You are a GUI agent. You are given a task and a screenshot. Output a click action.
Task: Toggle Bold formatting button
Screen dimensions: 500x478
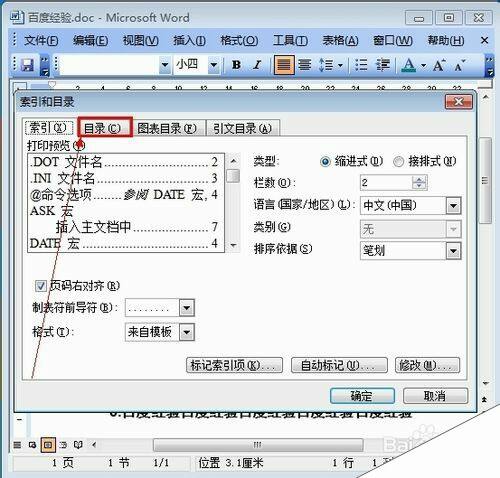click(236, 65)
